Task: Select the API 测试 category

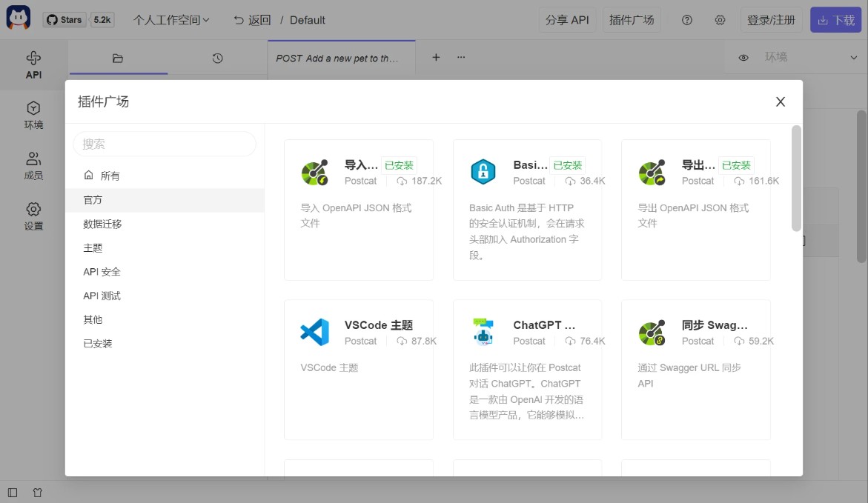Action: [165, 296]
